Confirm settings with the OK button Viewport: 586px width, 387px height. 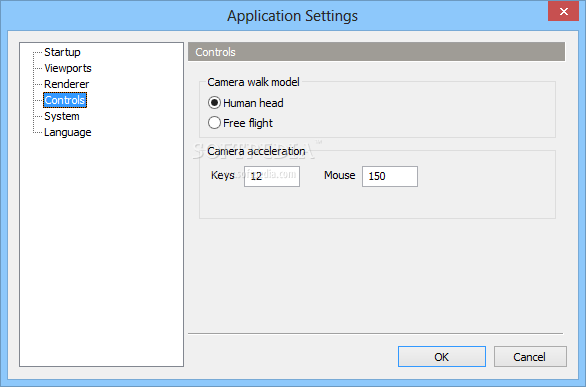[x=442, y=357]
